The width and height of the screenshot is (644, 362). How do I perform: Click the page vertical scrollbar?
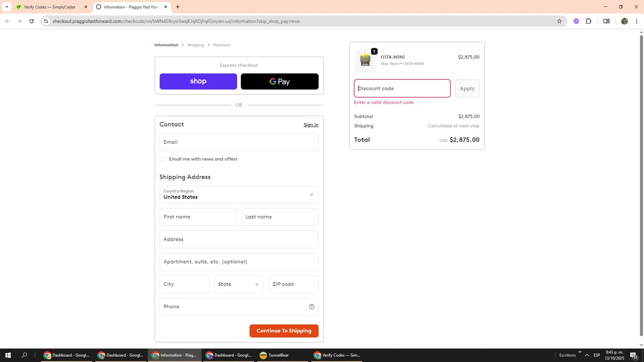[x=641, y=185]
